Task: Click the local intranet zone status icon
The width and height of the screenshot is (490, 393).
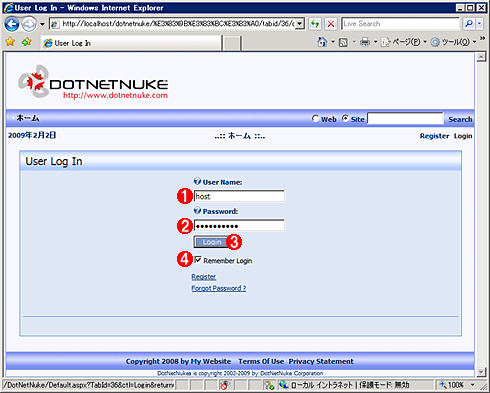Action: (284, 385)
